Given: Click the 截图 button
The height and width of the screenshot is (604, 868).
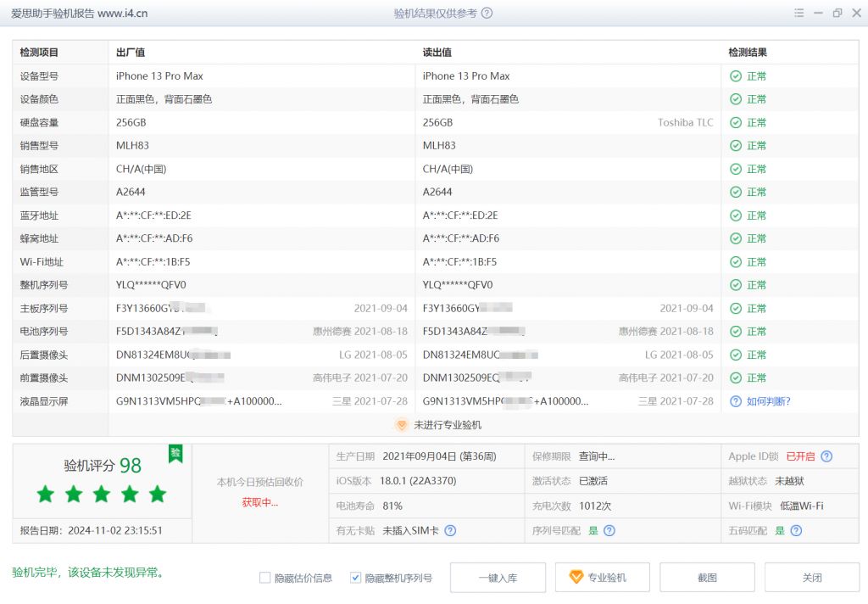Looking at the screenshot, I should 706,577.
